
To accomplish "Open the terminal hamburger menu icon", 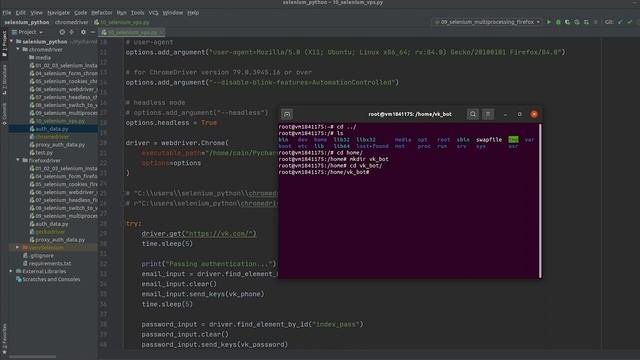I will point(488,114).
